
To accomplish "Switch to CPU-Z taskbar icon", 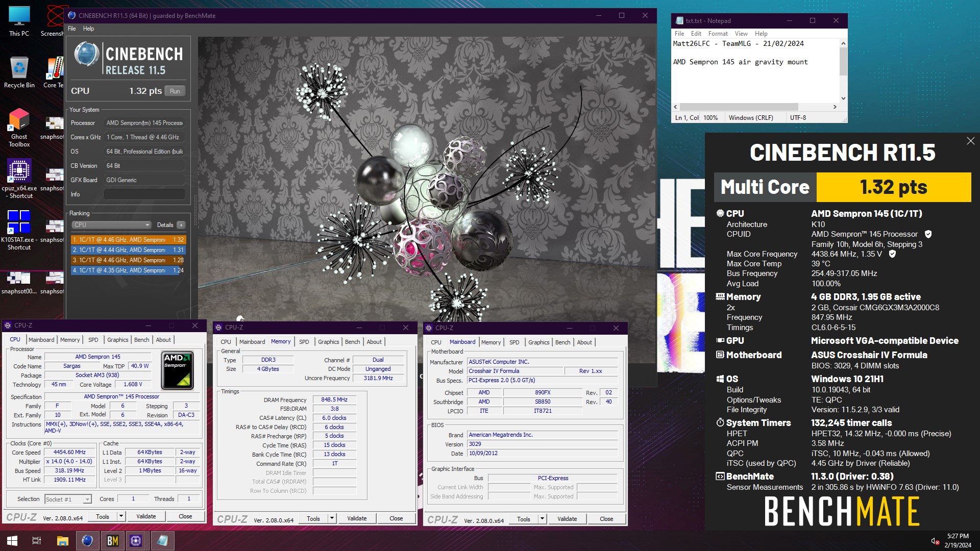I will coord(136,541).
